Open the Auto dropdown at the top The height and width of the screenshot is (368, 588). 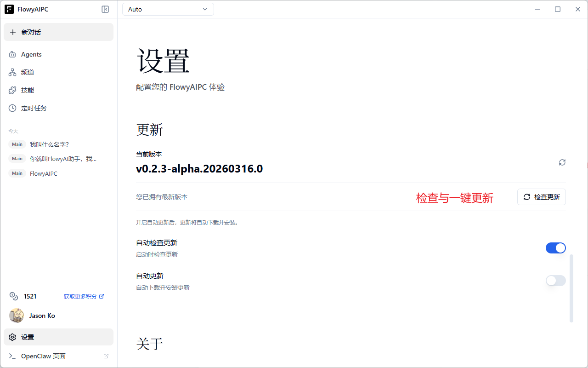168,9
